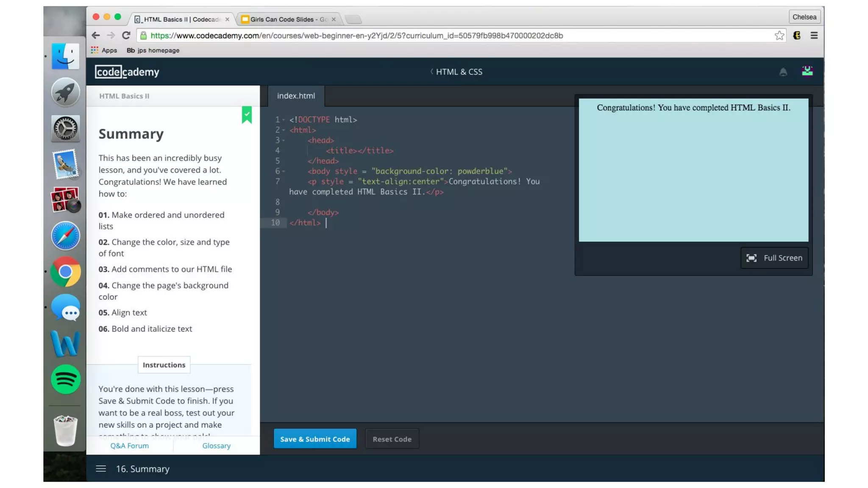
Task: Enter Full Screen preview mode
Action: coord(774,258)
